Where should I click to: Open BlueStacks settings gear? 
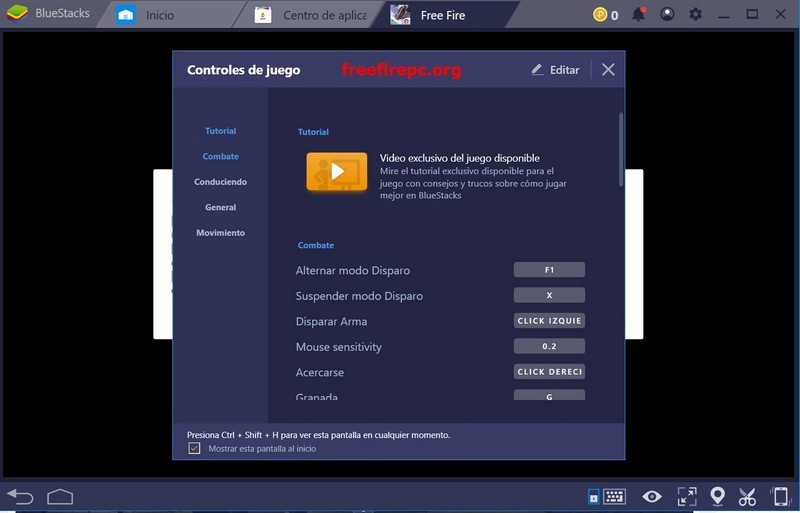pos(695,14)
